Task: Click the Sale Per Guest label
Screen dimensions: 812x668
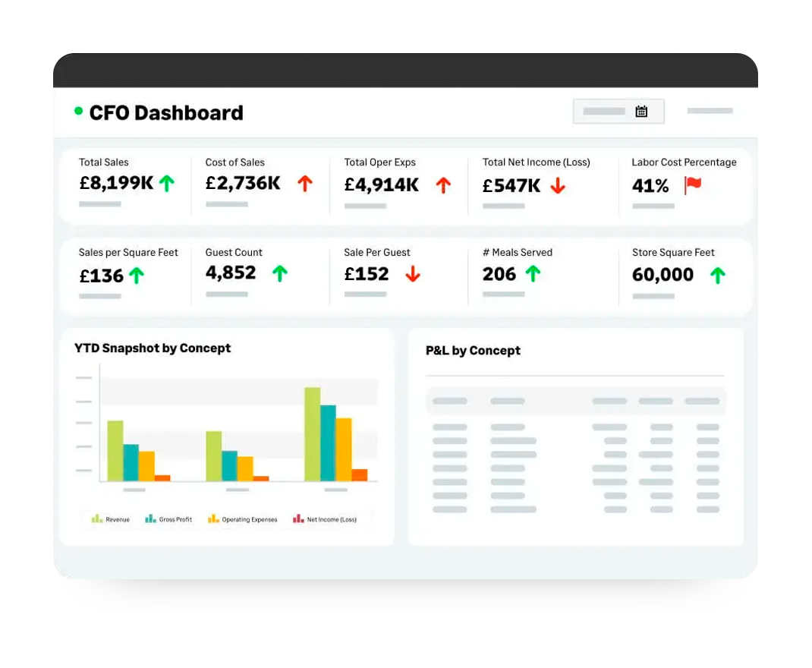Action: click(377, 252)
